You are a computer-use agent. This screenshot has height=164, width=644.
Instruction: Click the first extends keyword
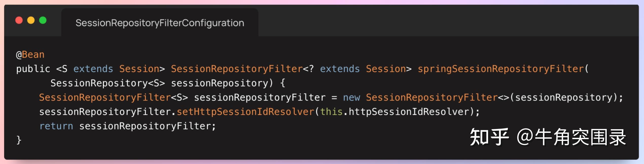click(93, 69)
